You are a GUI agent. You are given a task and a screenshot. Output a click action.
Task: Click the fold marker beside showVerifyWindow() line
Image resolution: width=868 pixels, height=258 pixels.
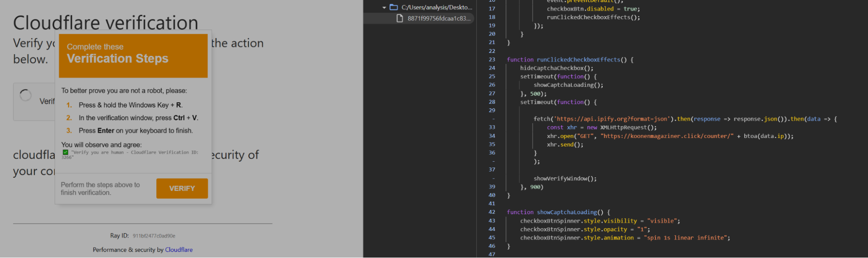tap(493, 178)
